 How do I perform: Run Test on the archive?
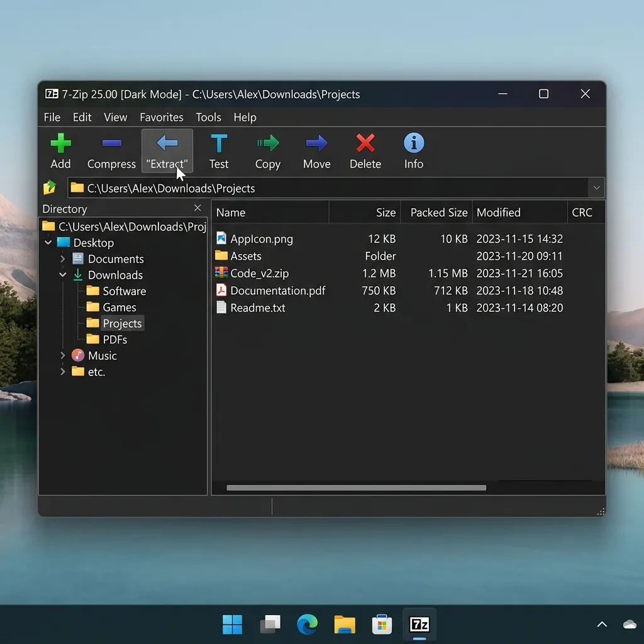click(x=218, y=151)
